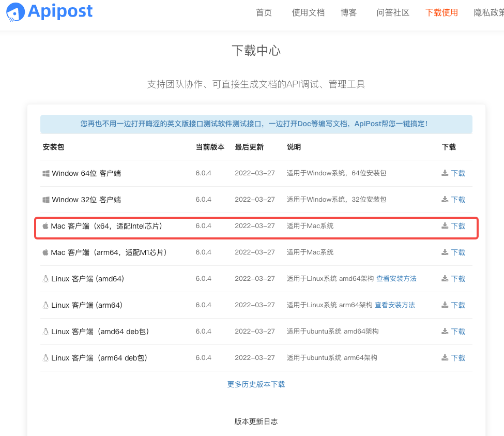Click the Windows icon beside Window 64位 客户端
Image resolution: width=504 pixels, height=436 pixels.
46,173
